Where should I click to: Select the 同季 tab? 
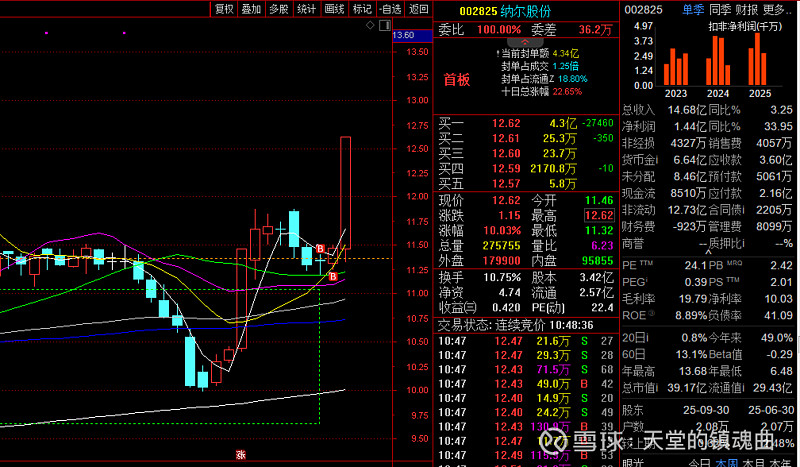720,9
